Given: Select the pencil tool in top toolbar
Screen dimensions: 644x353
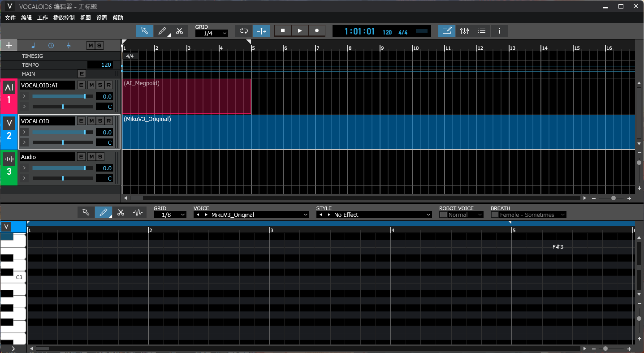Looking at the screenshot, I should 162,31.
